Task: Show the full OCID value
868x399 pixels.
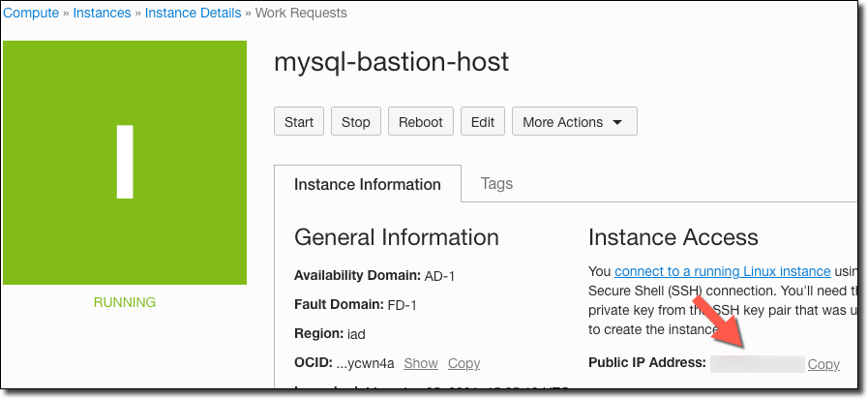Action: 420,363
